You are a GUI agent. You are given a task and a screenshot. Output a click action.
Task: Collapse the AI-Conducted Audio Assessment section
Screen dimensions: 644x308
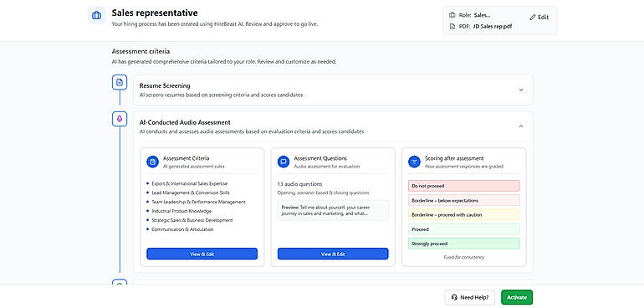click(x=521, y=126)
